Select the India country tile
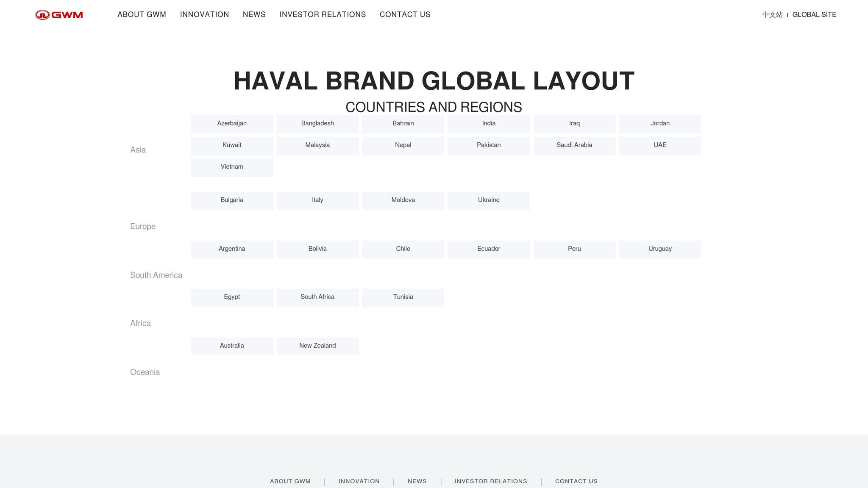This screenshot has height=488, width=868. click(488, 124)
